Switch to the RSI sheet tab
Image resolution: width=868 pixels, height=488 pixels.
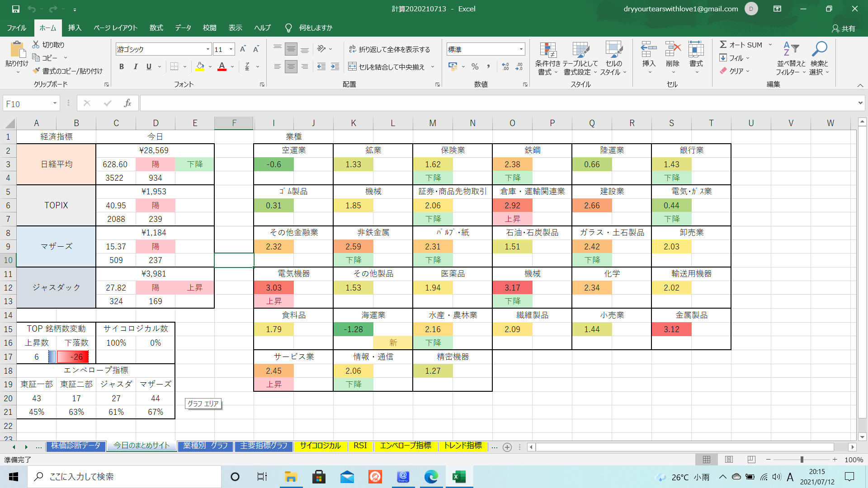(360, 446)
